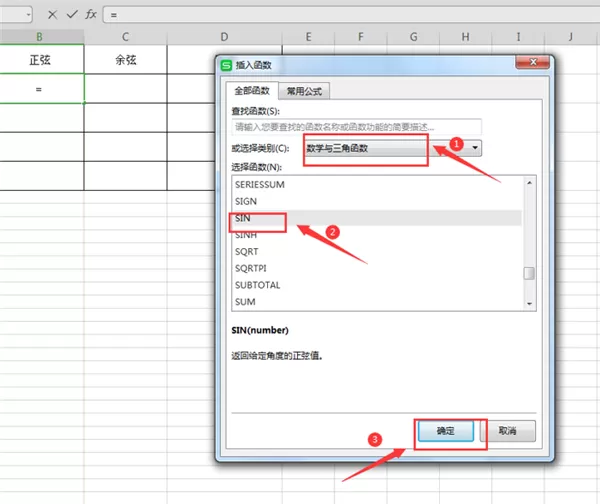The image size is (600, 504).
Task: Click the 取消 button
Action: (508, 431)
